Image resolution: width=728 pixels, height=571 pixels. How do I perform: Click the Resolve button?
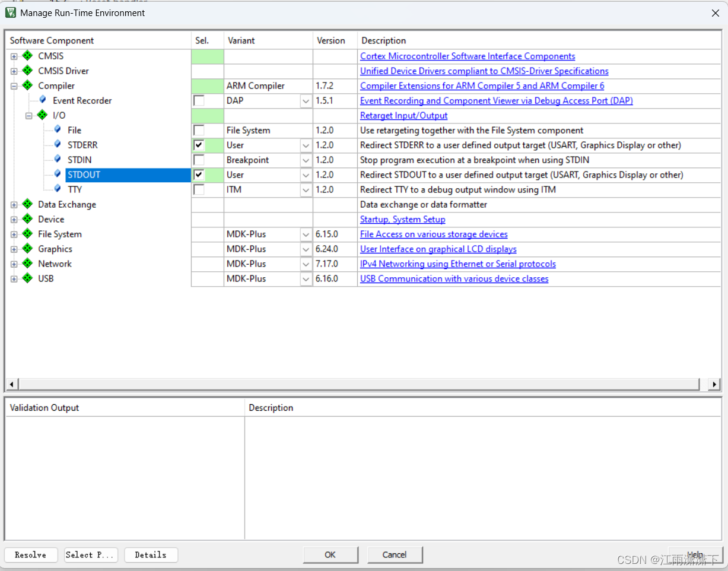(x=31, y=555)
